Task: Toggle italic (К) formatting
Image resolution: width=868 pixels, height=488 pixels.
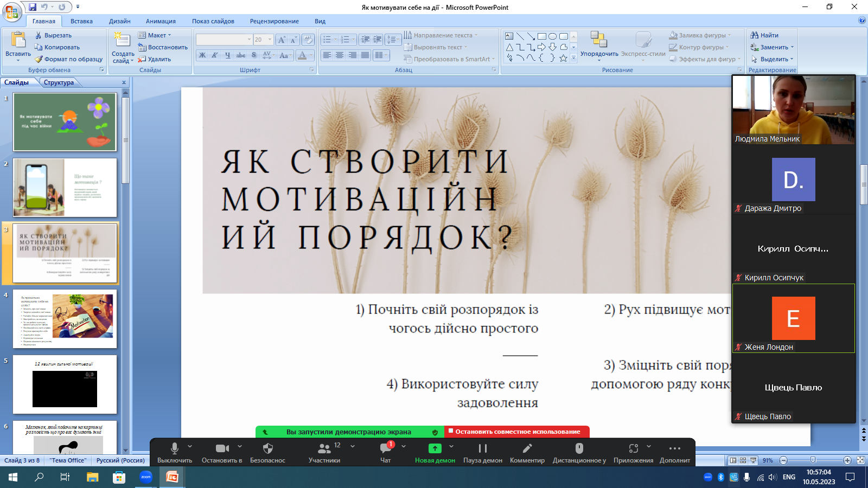Action: [x=215, y=55]
